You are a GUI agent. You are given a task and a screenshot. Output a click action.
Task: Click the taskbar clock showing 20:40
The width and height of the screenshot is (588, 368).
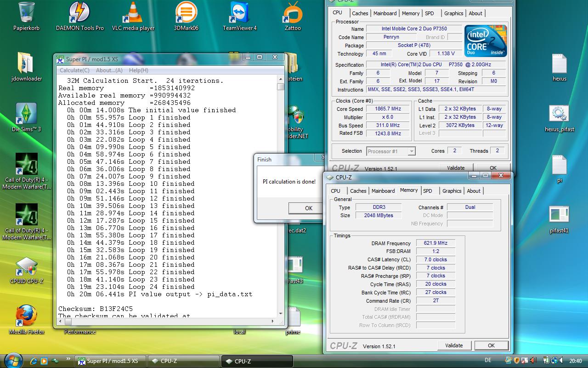(x=575, y=361)
